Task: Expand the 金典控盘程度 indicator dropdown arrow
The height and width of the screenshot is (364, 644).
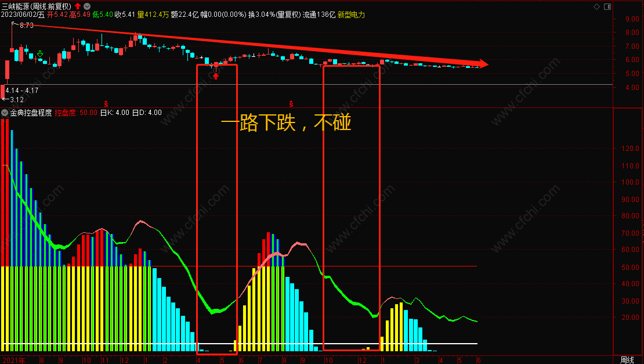Action: coord(5,113)
